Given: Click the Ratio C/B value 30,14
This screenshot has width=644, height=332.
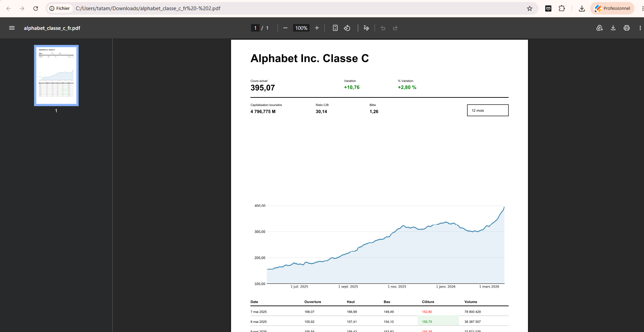Looking at the screenshot, I should pyautogui.click(x=321, y=112).
